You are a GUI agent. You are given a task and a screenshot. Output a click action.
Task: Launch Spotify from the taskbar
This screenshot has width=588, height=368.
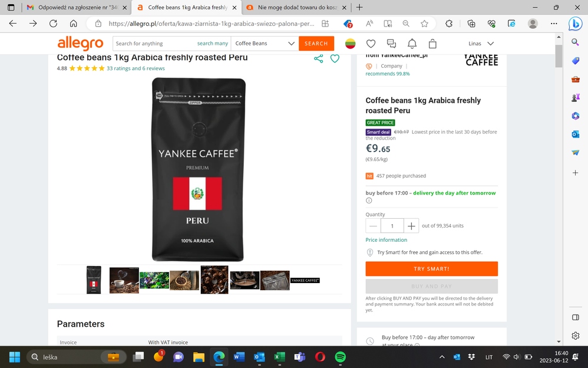coord(340,357)
